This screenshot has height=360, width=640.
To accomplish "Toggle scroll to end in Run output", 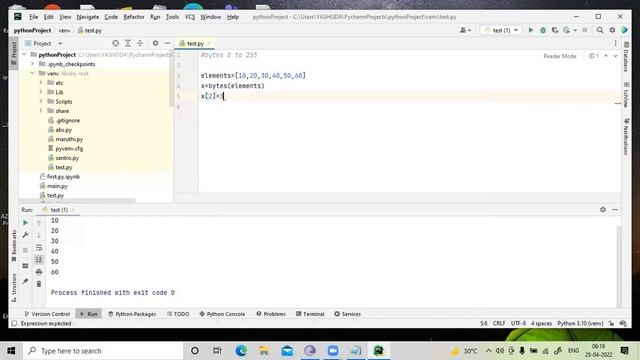I will coord(39,260).
